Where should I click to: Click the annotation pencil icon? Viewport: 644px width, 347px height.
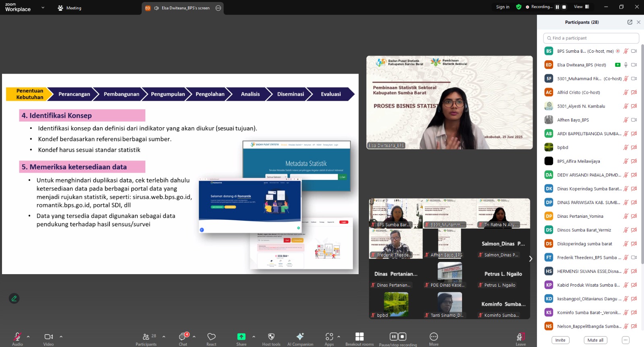14,298
